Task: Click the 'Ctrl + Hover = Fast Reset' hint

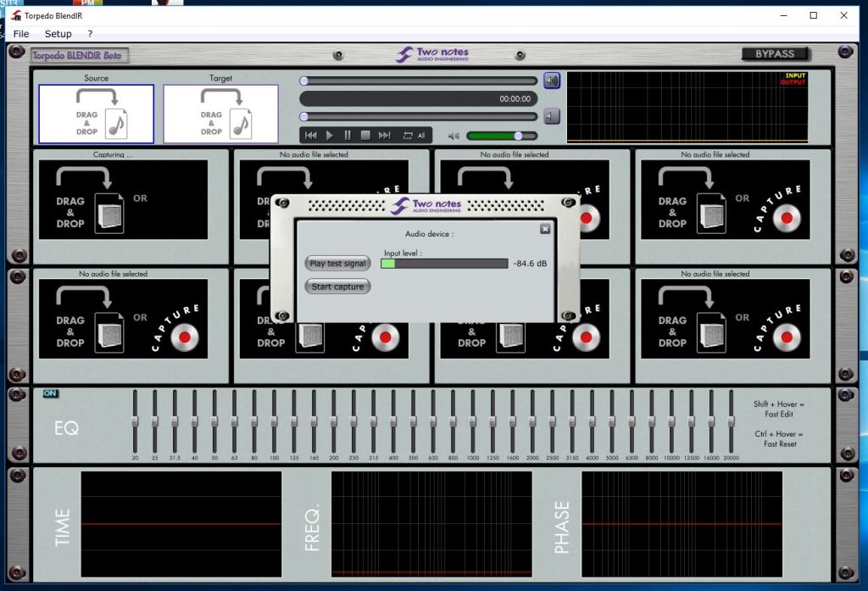Action: click(779, 438)
